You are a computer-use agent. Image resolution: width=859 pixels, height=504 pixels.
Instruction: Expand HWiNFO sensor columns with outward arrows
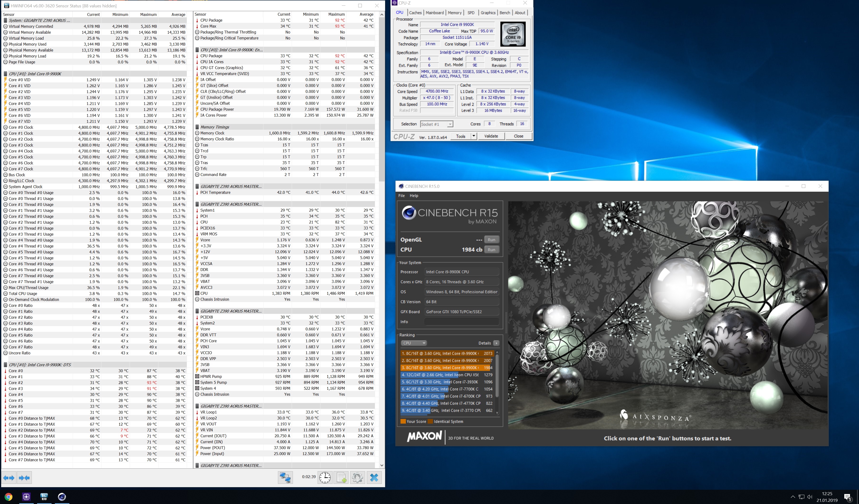click(x=9, y=478)
